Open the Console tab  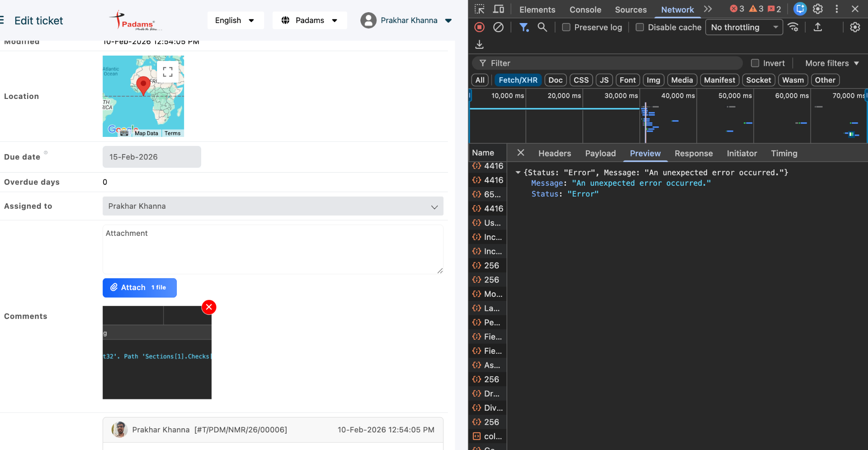point(585,9)
